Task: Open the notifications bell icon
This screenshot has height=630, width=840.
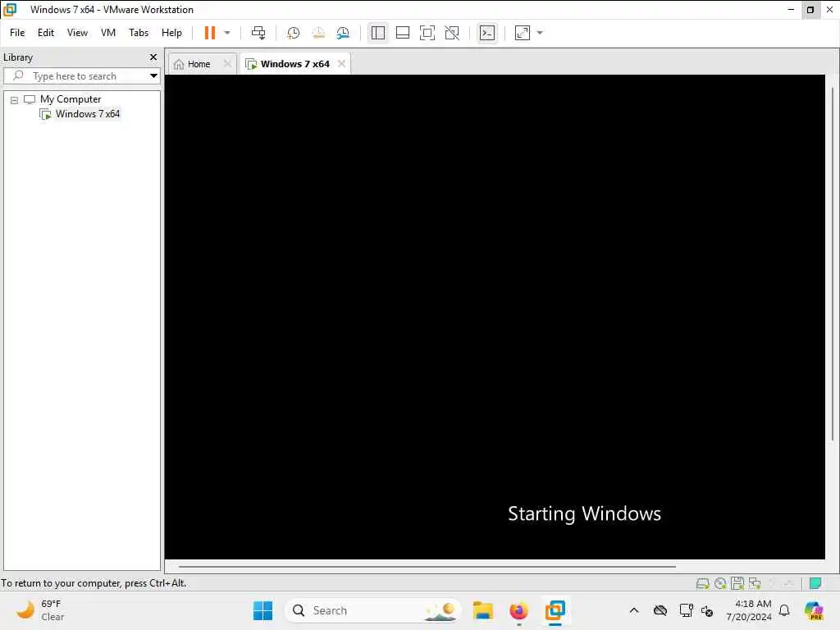Action: point(784,610)
